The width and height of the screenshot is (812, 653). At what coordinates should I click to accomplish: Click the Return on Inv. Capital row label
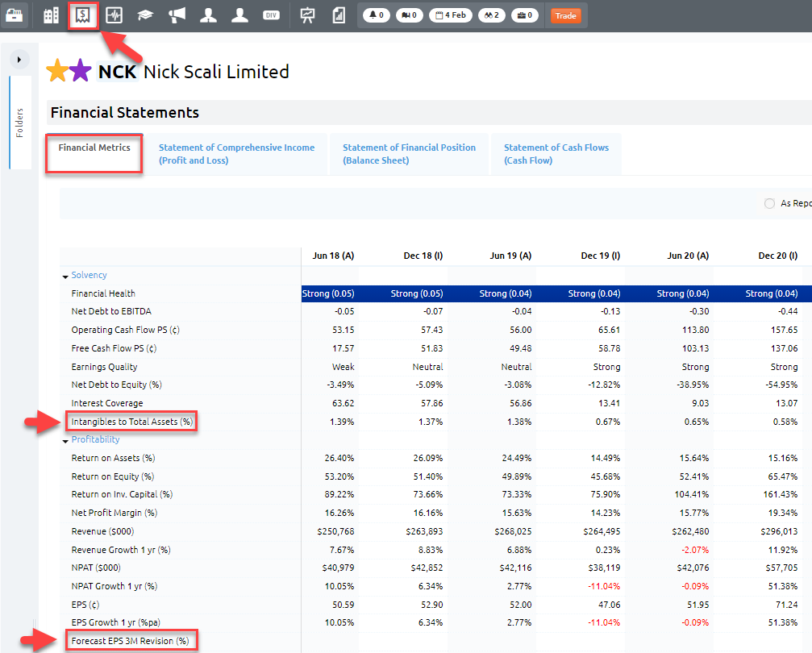click(122, 494)
